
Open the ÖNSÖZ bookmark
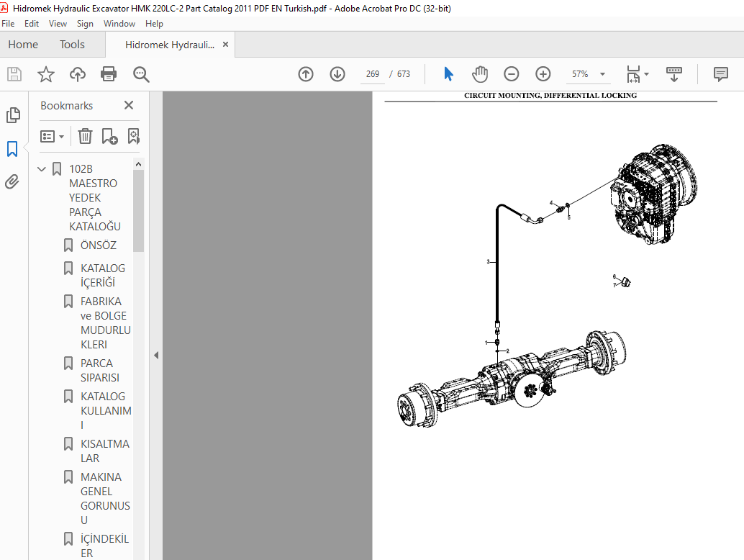[99, 245]
